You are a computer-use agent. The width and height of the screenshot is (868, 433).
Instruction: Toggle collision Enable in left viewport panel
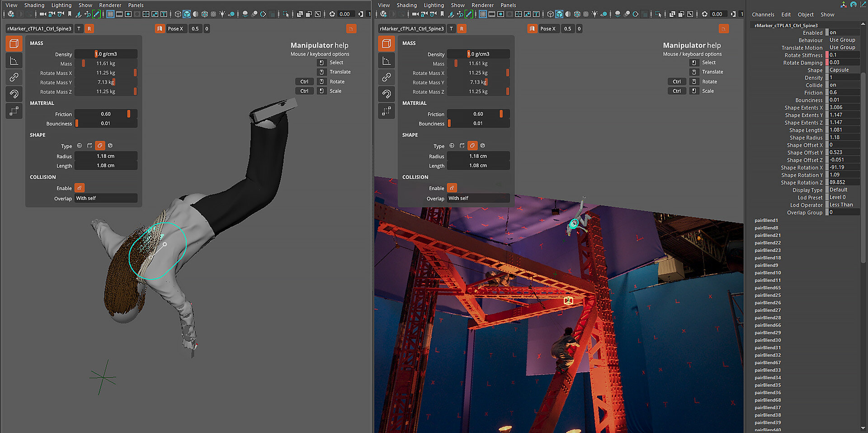coord(80,188)
